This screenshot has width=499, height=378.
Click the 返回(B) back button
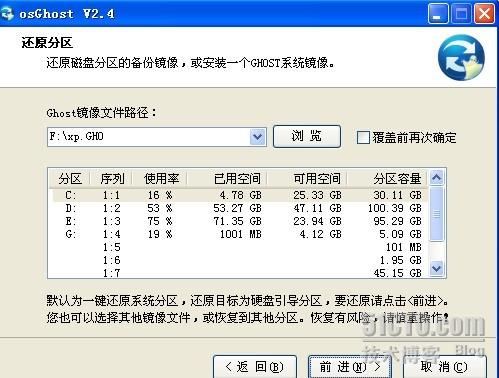(255, 367)
